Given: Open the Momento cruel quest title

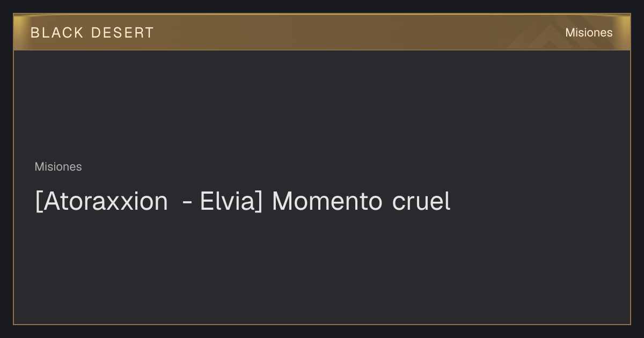Looking at the screenshot, I should [243, 201].
